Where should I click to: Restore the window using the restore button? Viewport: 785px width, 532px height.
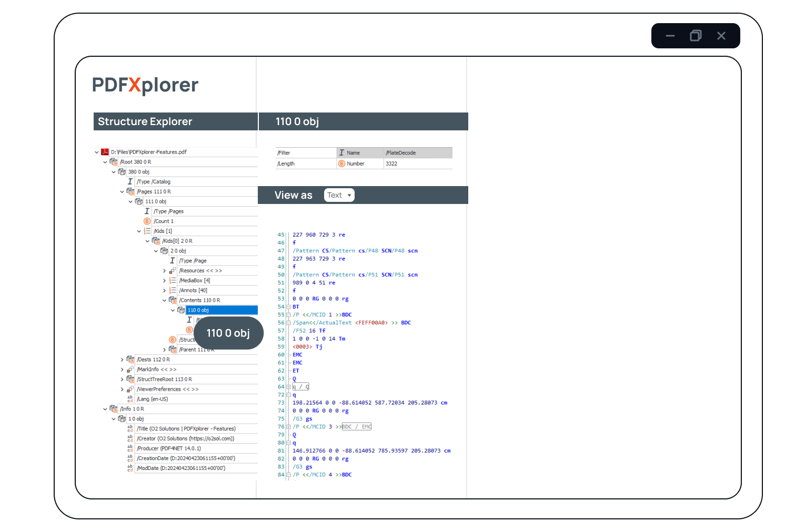696,36
